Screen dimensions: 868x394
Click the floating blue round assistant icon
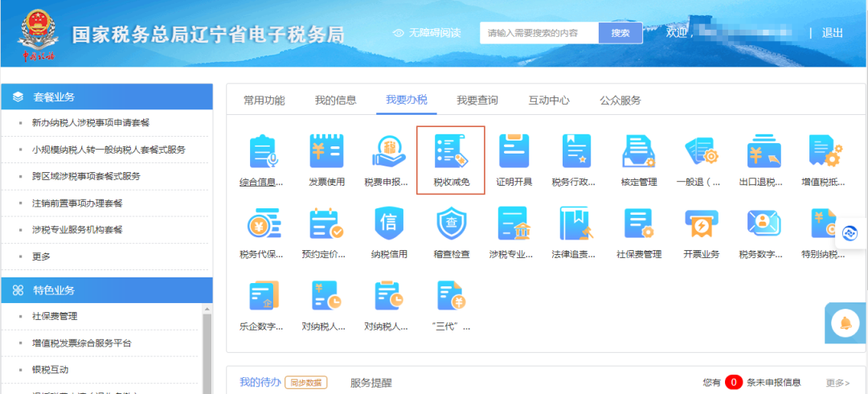coord(850,233)
